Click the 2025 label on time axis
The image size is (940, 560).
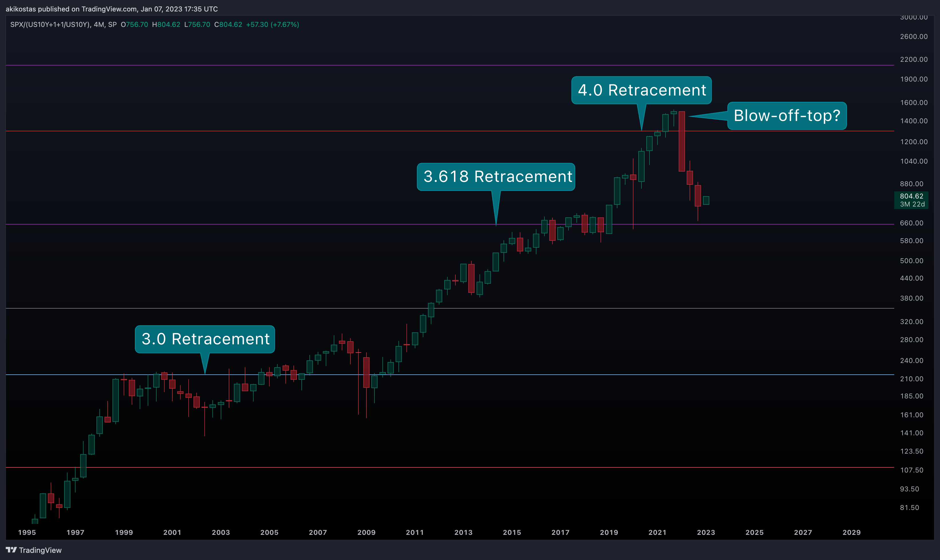(x=755, y=533)
